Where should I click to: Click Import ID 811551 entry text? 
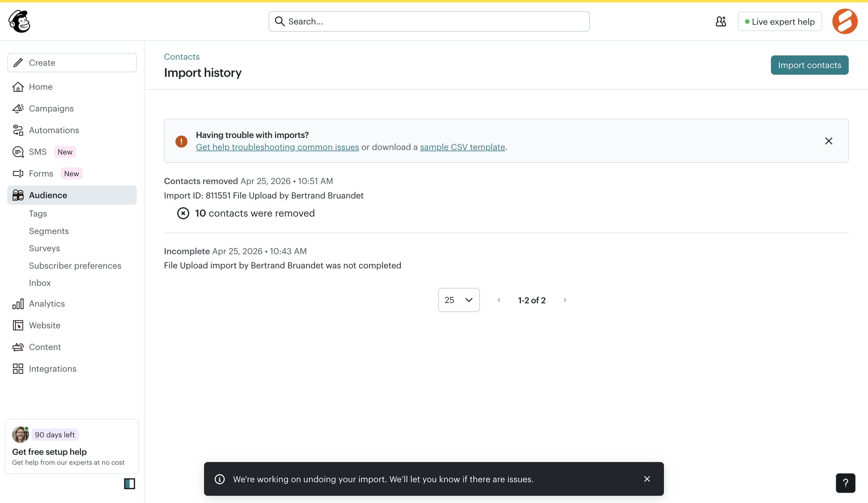(264, 196)
